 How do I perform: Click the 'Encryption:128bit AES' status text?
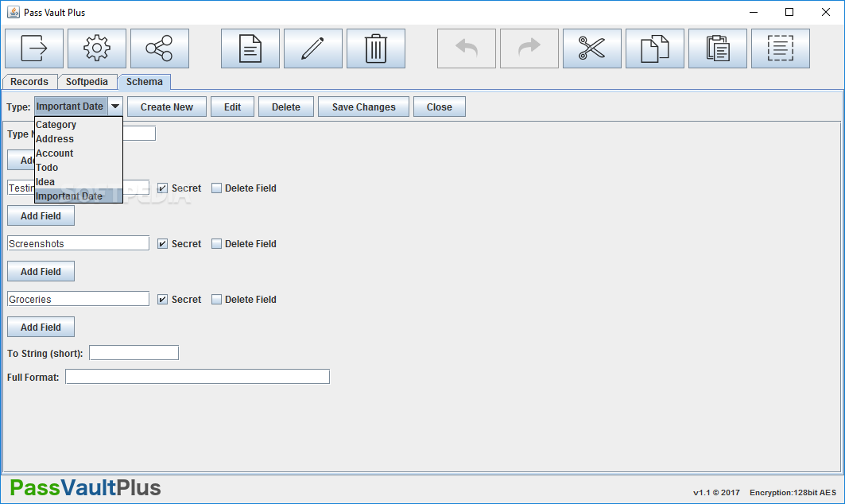pyautogui.click(x=793, y=492)
